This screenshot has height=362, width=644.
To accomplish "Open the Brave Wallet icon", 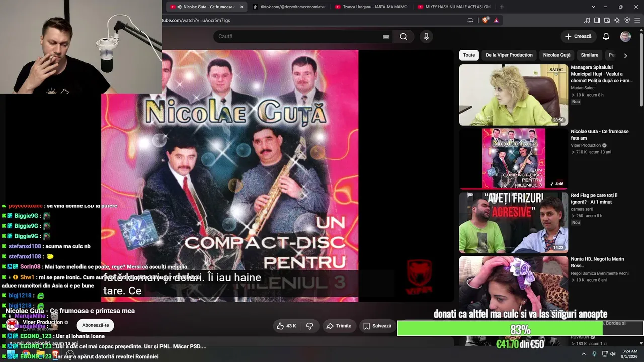I will pyautogui.click(x=607, y=20).
